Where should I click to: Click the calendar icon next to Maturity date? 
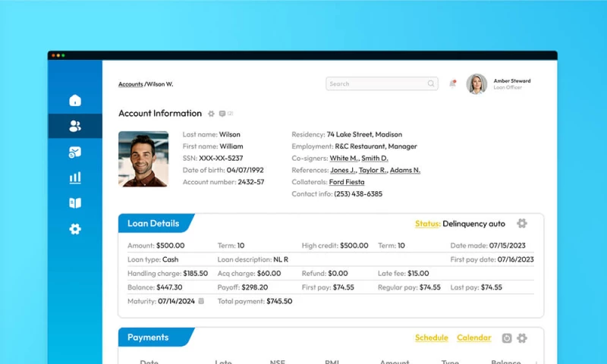(201, 301)
